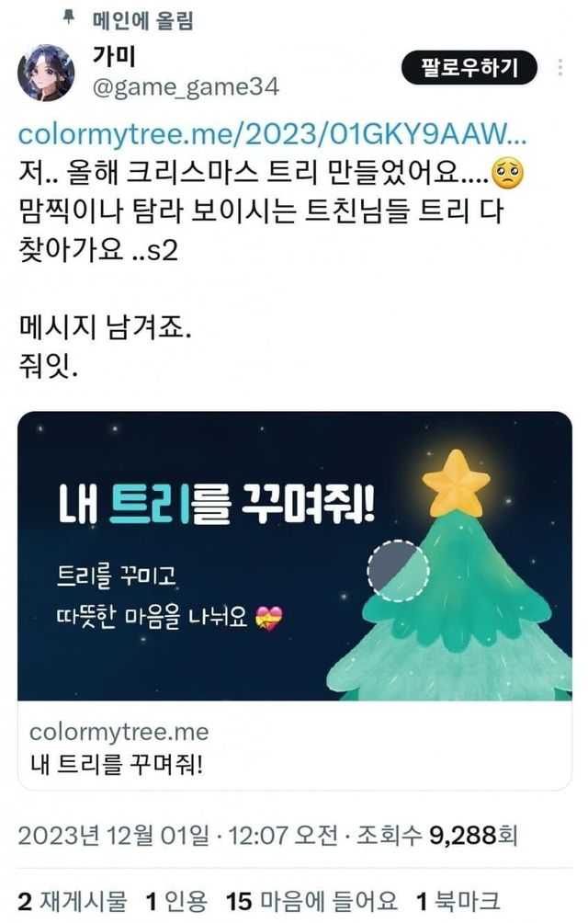View the 15 마음에 들어요 likes list
The width and height of the screenshot is (588, 923).
(x=311, y=901)
